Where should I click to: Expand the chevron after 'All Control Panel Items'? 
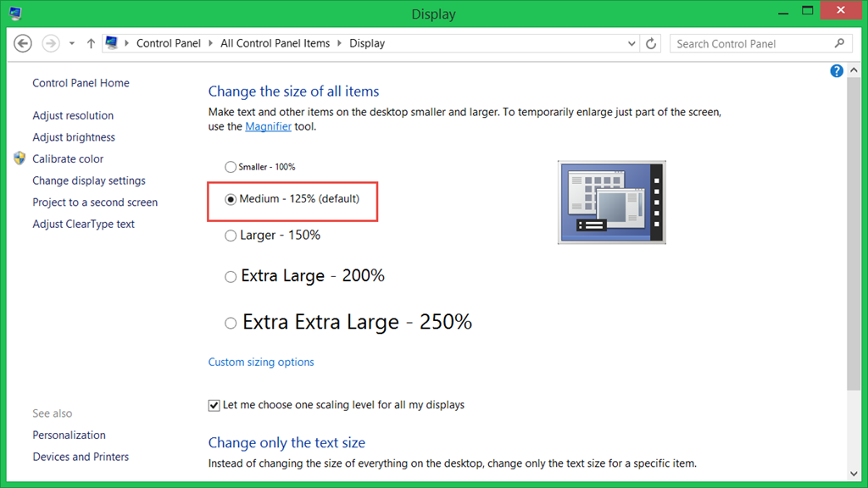coord(340,43)
